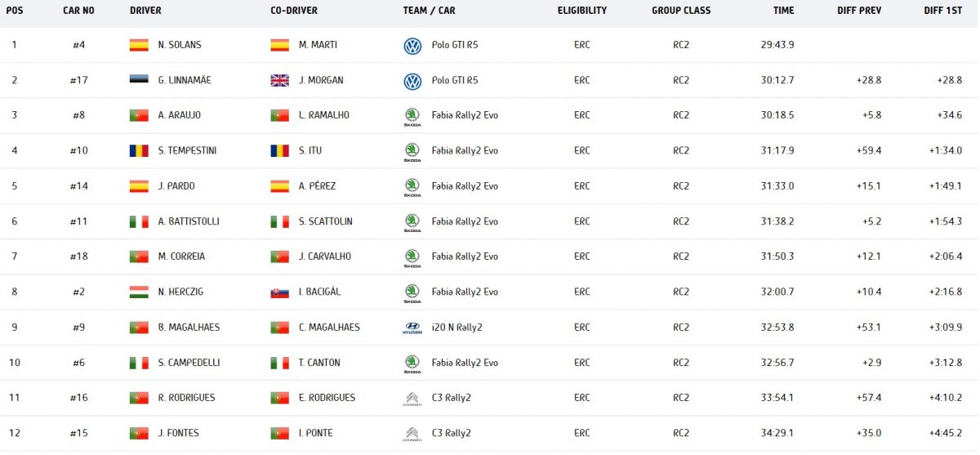
Task: Click the Volkswagen logo beside N. Solans's car
Action: click(412, 46)
